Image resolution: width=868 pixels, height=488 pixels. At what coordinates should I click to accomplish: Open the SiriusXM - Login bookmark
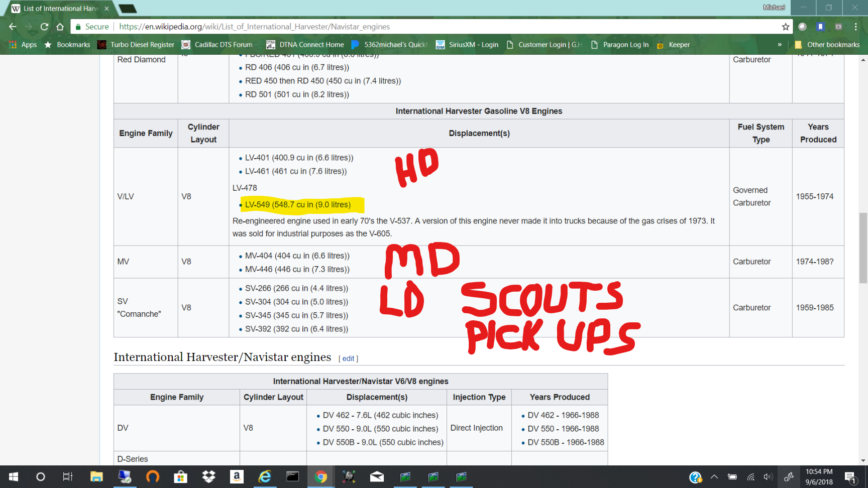coord(467,45)
